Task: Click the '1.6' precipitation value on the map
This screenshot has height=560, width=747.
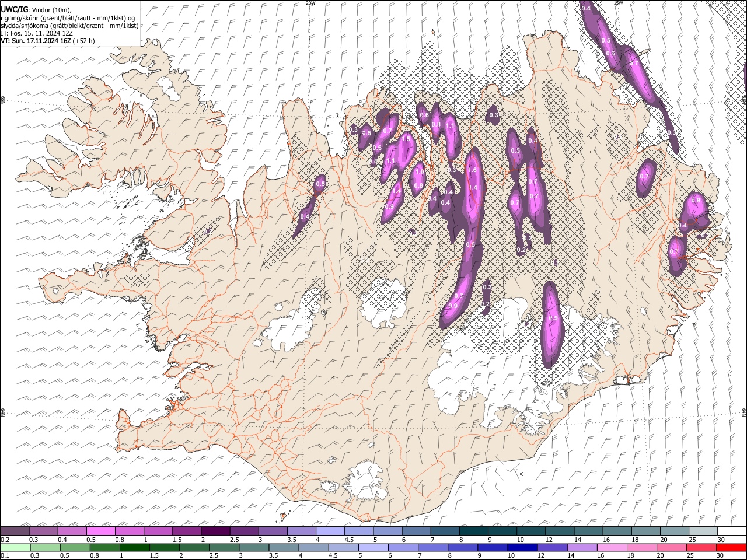Action: (x=472, y=170)
